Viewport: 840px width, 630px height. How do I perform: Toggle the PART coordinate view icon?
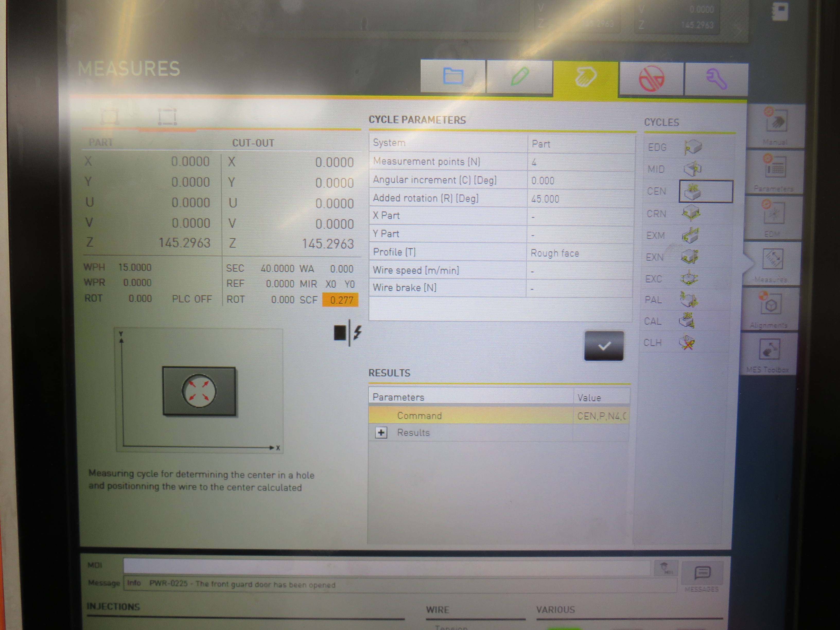[x=110, y=116]
